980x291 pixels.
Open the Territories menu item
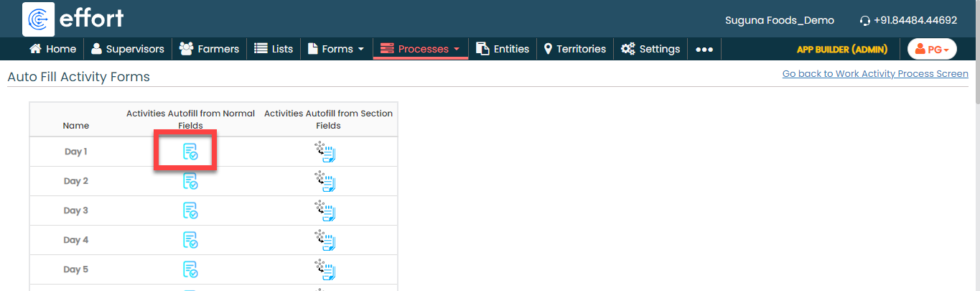574,49
